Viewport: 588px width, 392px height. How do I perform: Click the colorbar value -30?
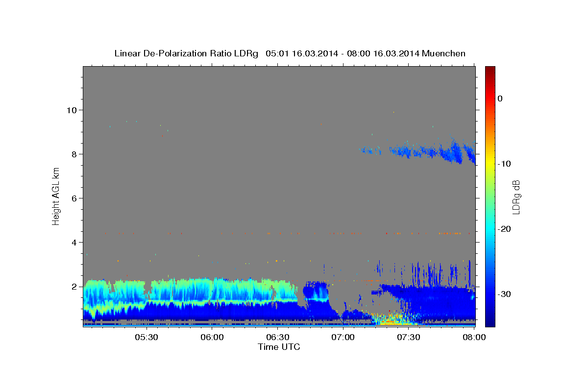pyautogui.click(x=504, y=294)
